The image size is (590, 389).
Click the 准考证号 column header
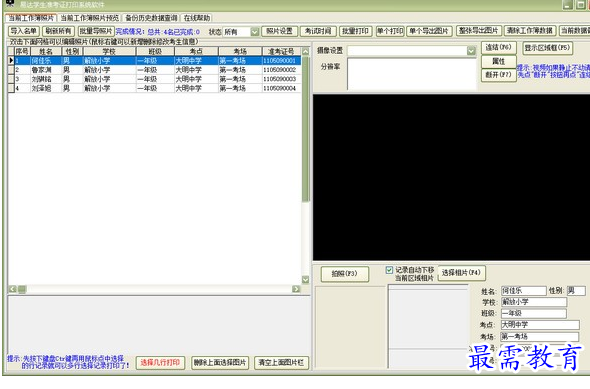pyautogui.click(x=281, y=51)
